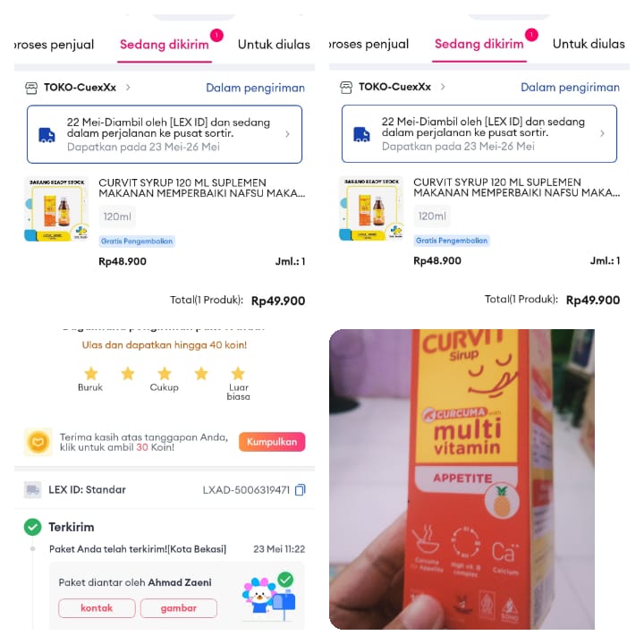Copy tracking number LXAD-5006319471 icon

pos(301,489)
